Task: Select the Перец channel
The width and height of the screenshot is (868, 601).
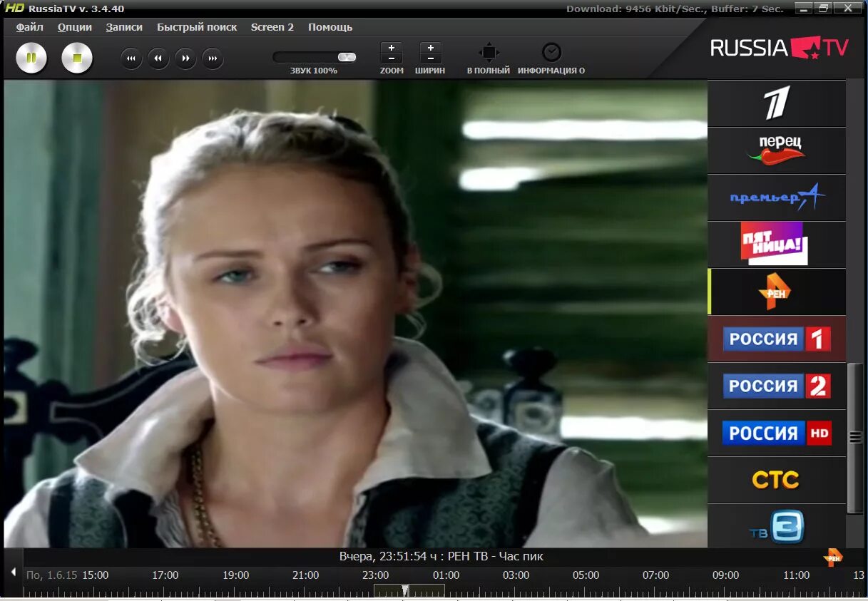Action: click(776, 150)
